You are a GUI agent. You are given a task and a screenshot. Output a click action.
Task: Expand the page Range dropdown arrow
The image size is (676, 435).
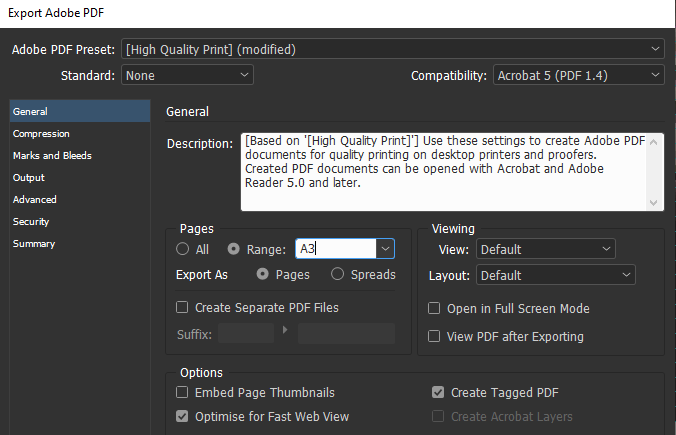pyautogui.click(x=385, y=249)
